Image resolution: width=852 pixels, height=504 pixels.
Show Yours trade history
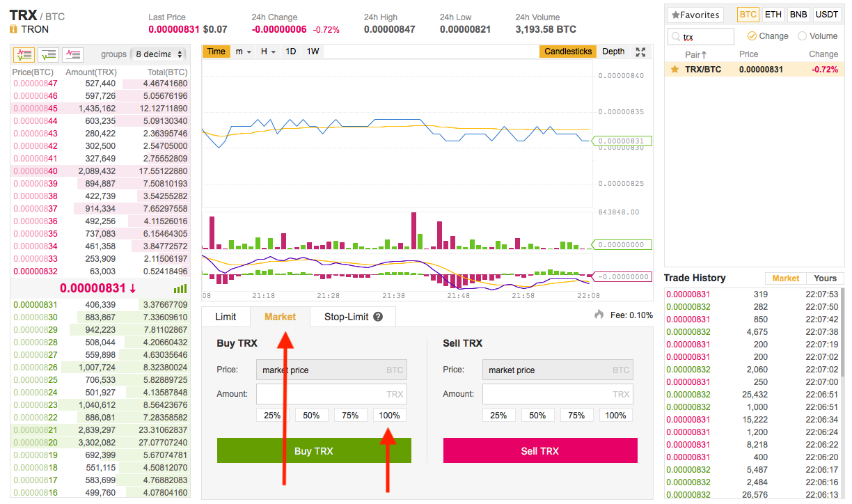tap(826, 278)
